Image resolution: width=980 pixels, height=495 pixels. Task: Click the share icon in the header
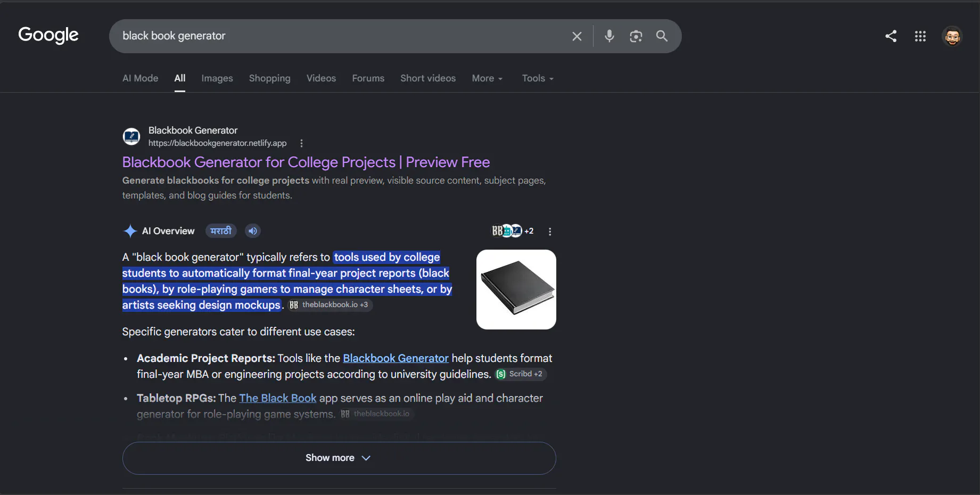click(x=891, y=36)
